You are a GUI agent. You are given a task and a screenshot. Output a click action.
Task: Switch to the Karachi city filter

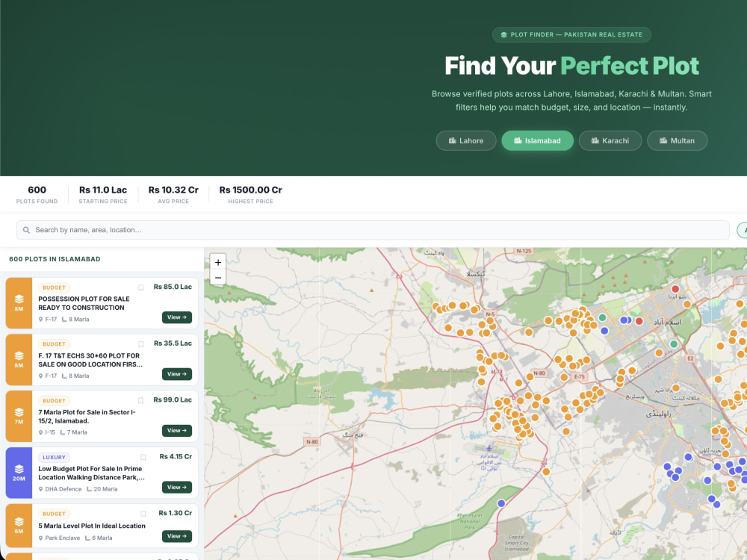click(x=610, y=140)
